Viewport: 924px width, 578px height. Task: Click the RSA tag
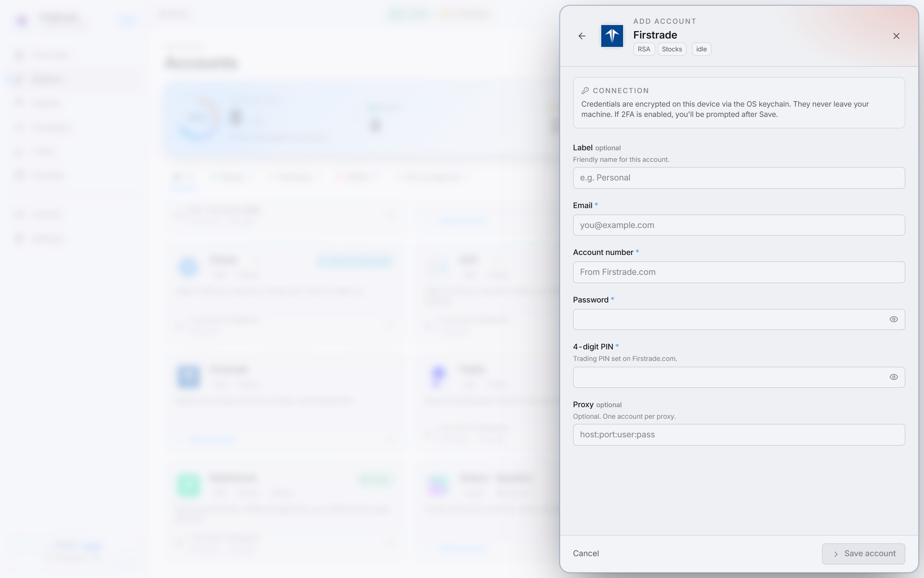[644, 49]
